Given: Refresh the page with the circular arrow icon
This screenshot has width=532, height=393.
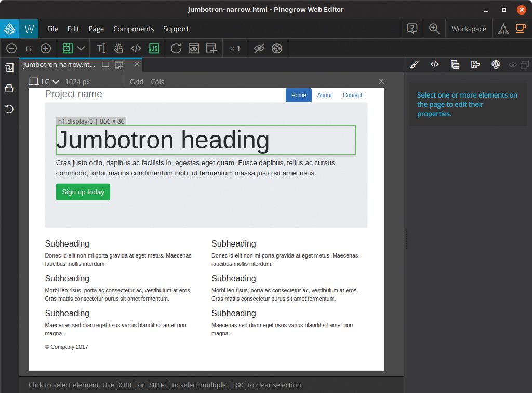Looking at the screenshot, I should tap(176, 48).
